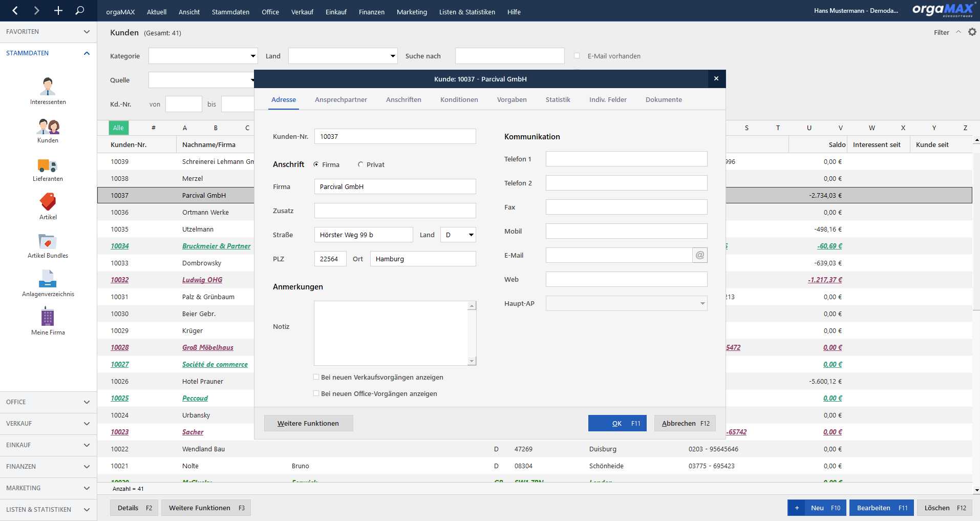Click the Löschen F12 button
This screenshot has width=980, height=521.
[945, 508]
